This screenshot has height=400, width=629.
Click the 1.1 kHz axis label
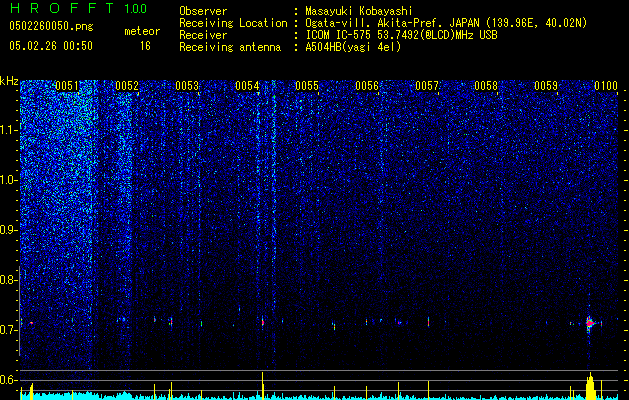click(x=9, y=130)
